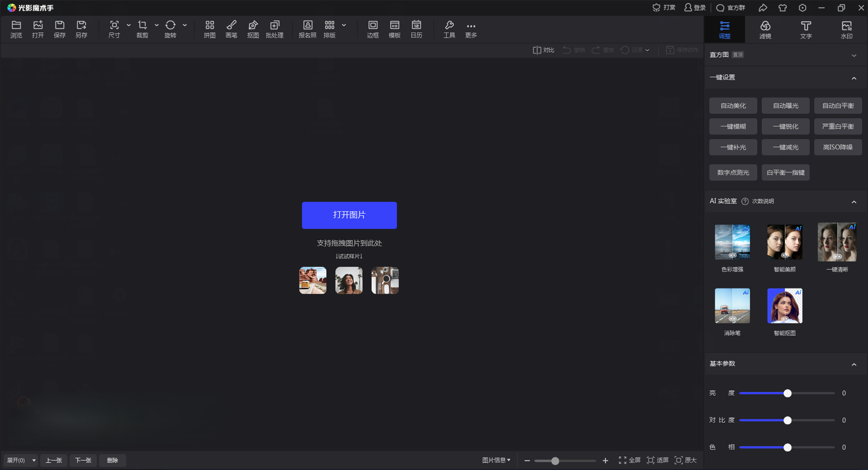Open the 日历 calendar tool
This screenshot has height=470, width=868.
coord(416,29)
